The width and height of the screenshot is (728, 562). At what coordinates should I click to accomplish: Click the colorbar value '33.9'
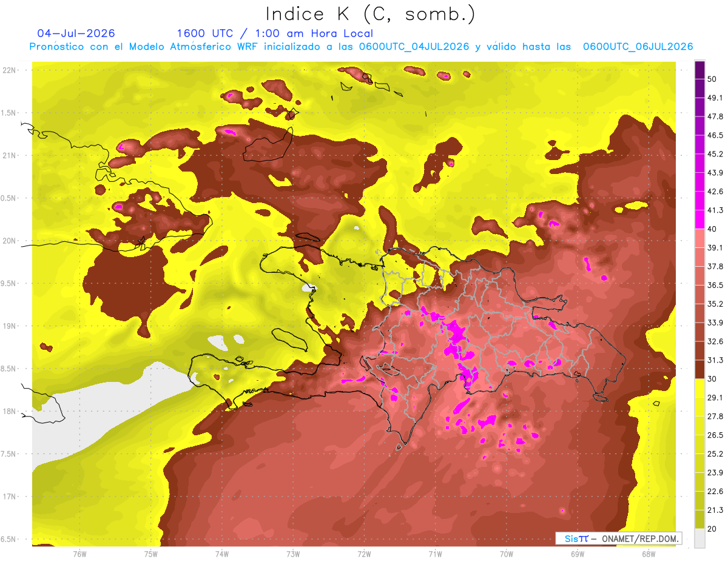(x=715, y=323)
